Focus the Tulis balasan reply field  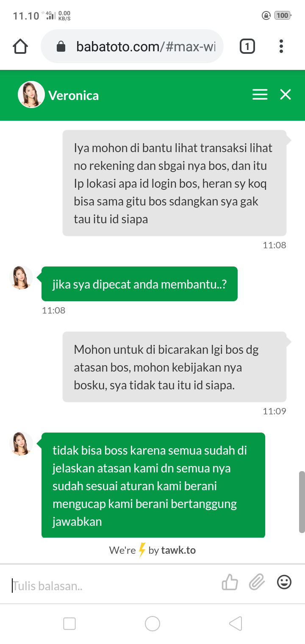click(114, 586)
